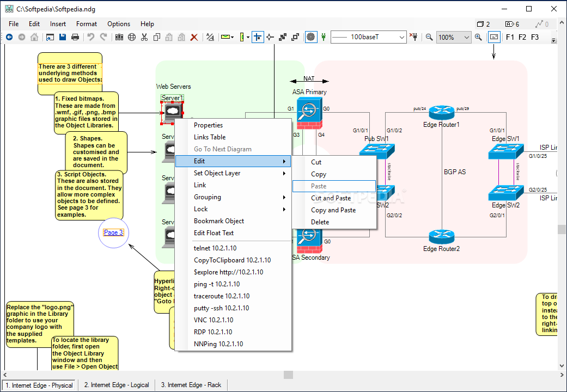This screenshot has height=392, width=567.
Task: Select the Server1 computer object
Action: pyautogui.click(x=172, y=113)
